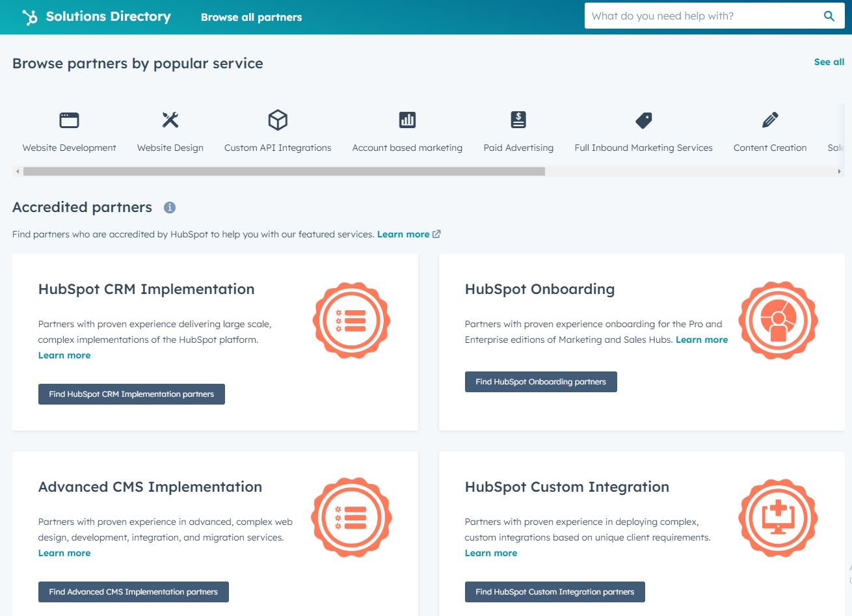This screenshot has width=852, height=616.
Task: Open the Accredited partners info icon
Action: (x=170, y=208)
